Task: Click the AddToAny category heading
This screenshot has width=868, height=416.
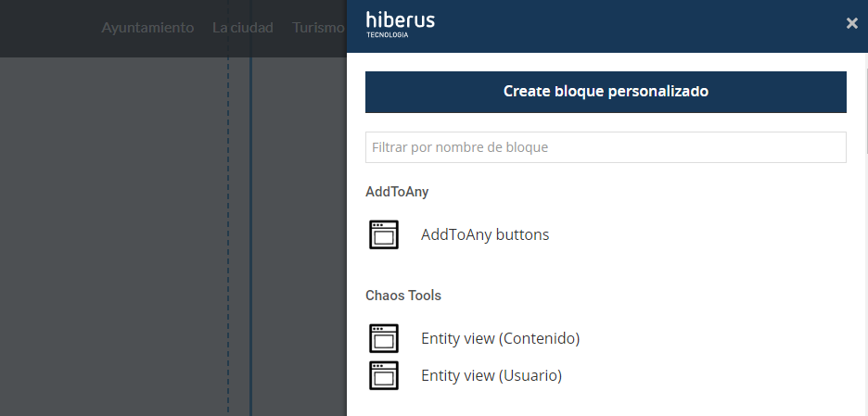Action: pos(397,192)
